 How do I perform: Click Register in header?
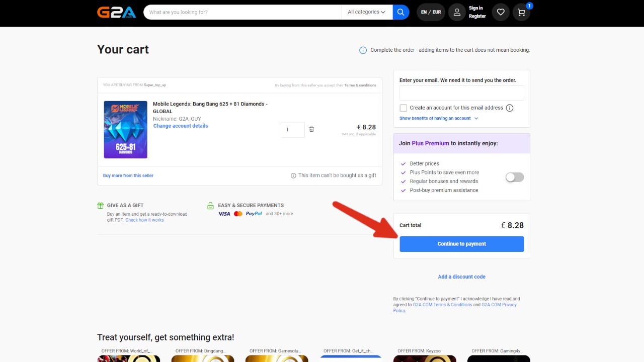(477, 17)
